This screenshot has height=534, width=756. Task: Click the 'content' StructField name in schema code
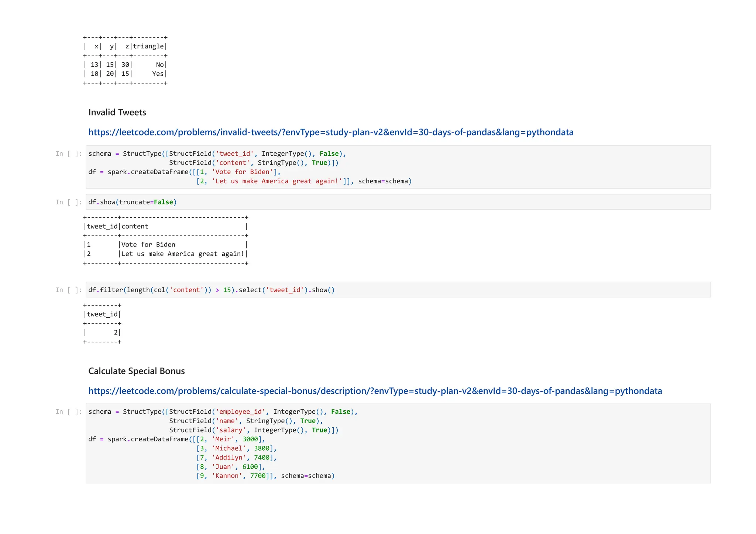[x=233, y=163]
